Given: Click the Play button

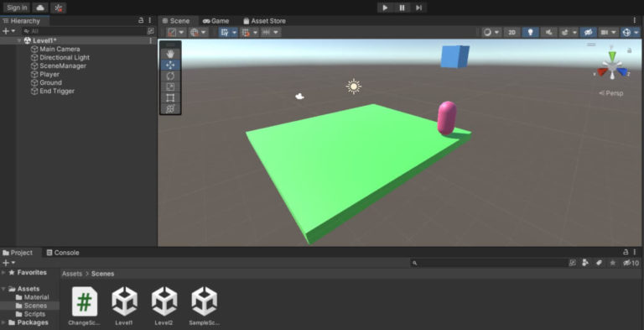Looking at the screenshot, I should coord(385,8).
